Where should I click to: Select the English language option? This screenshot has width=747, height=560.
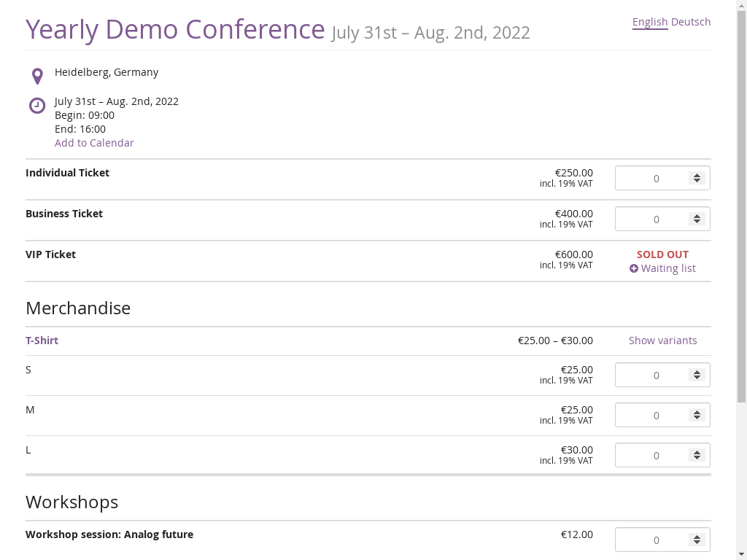(649, 22)
